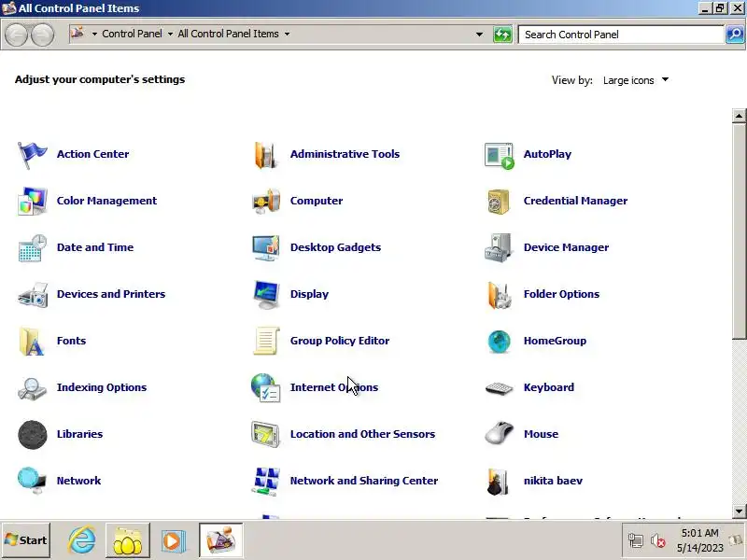Image resolution: width=747 pixels, height=560 pixels.
Task: Open the Group Policy Editor scroll icon
Action: coord(266,341)
